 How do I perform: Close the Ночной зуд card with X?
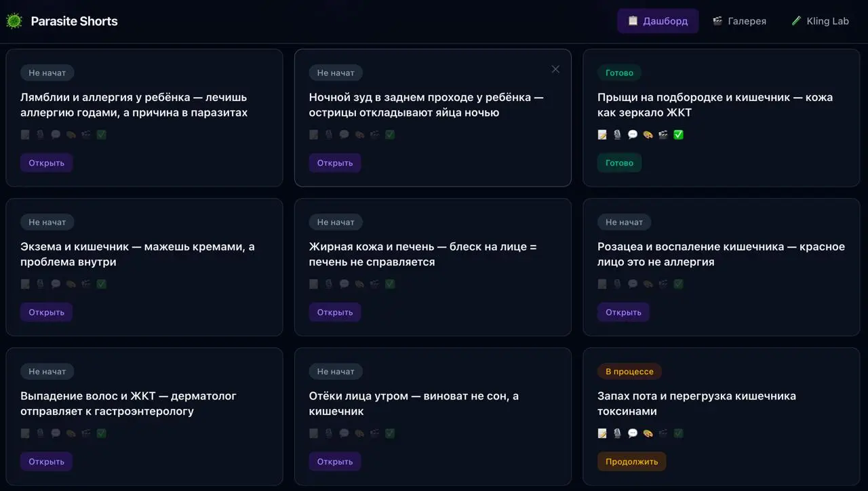(x=555, y=69)
